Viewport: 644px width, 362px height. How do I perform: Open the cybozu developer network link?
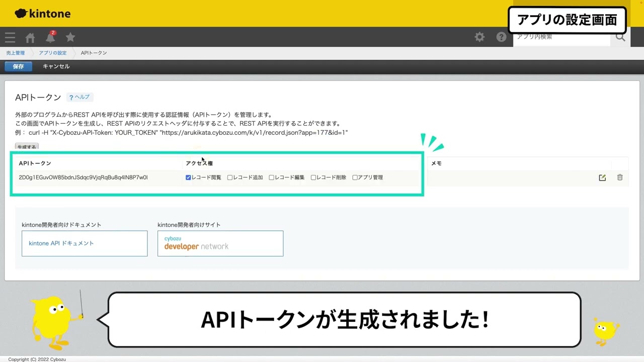220,243
